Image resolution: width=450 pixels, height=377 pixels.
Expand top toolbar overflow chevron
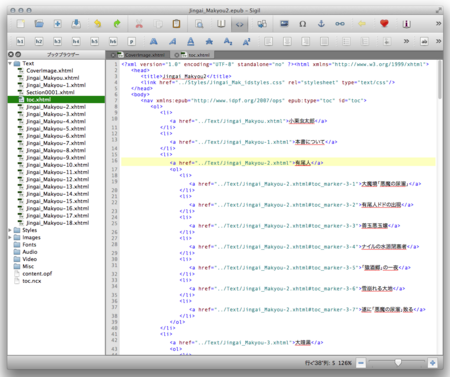pos(438,23)
